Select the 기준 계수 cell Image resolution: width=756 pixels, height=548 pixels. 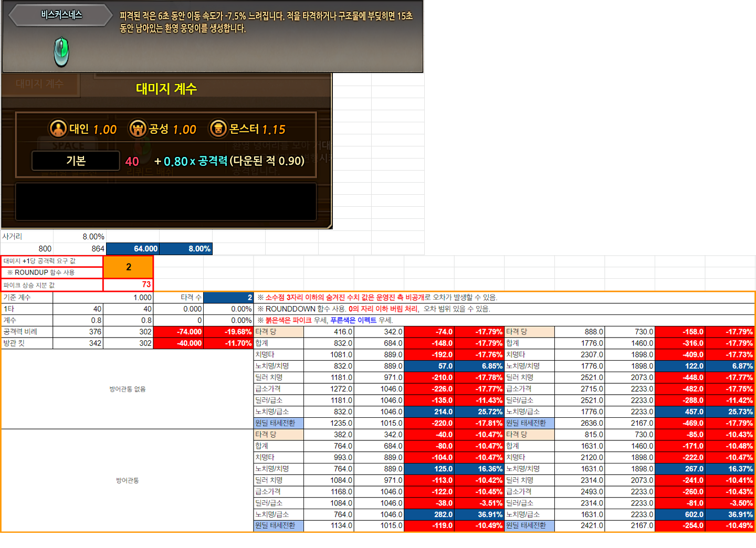point(27,297)
